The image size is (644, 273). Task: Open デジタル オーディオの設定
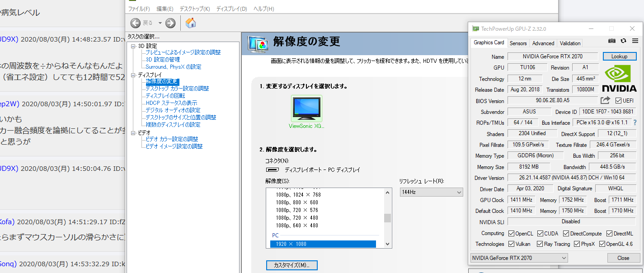[x=173, y=110]
